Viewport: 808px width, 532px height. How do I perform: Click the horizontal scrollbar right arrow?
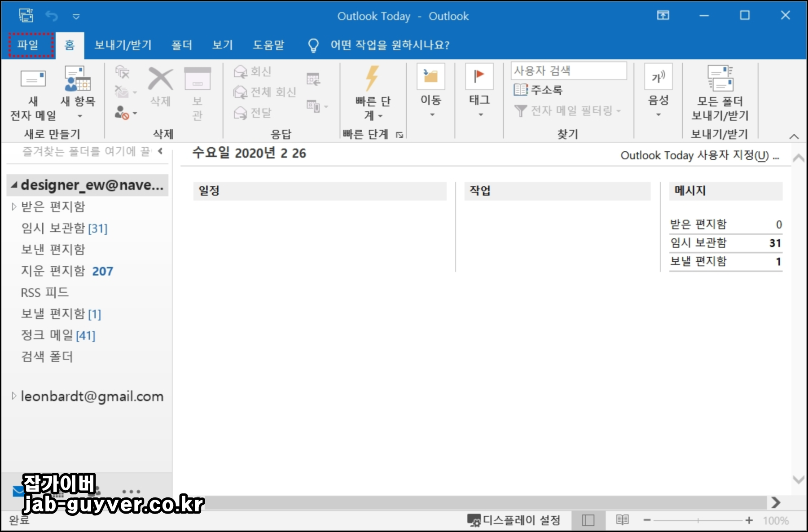point(776,502)
